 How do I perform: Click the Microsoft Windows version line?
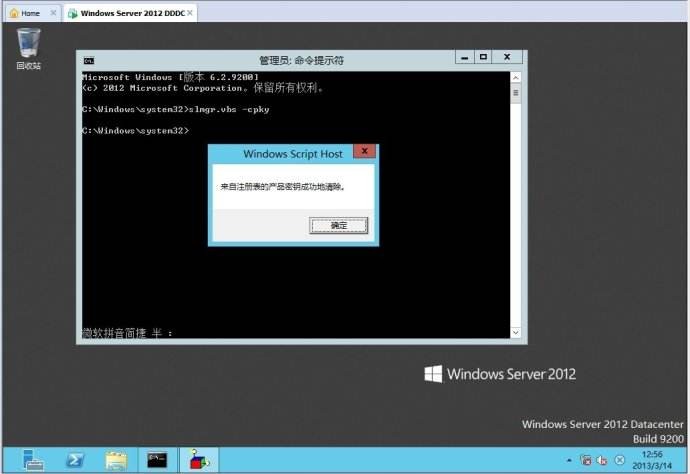(170, 77)
